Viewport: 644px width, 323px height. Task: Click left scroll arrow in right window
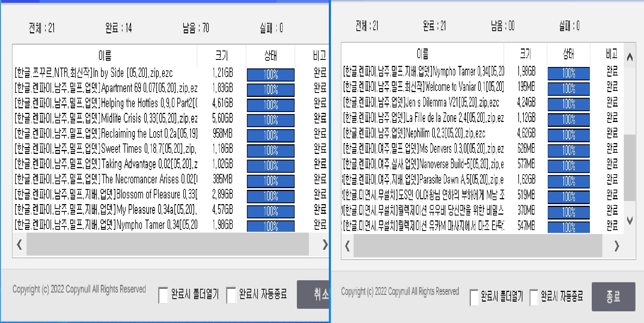tap(347, 246)
